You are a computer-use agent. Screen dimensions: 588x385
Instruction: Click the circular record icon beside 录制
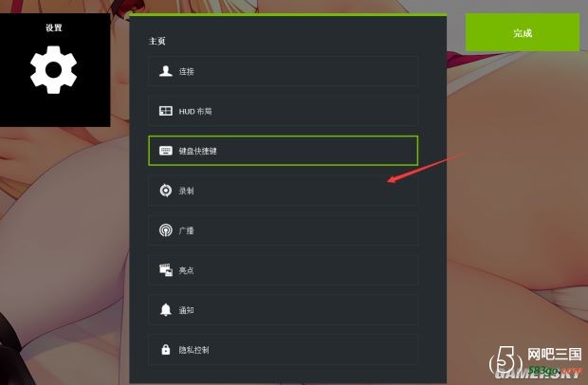pos(165,191)
